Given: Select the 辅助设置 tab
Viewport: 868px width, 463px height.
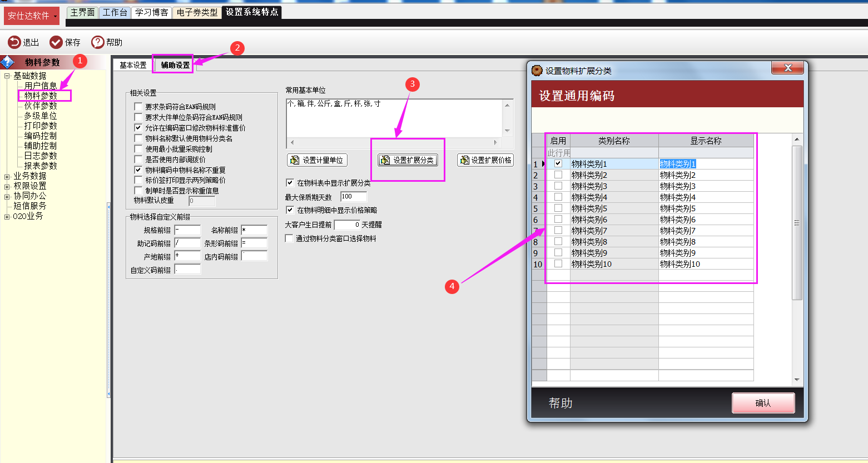Looking at the screenshot, I should [175, 65].
